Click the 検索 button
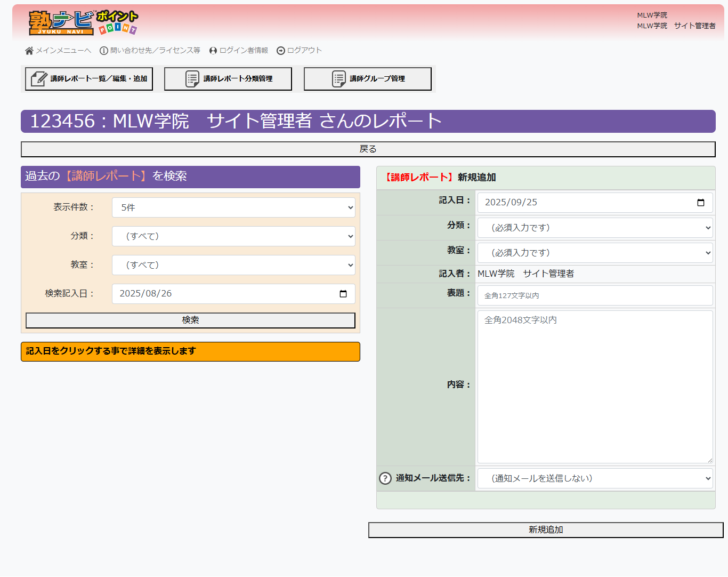 pos(190,320)
